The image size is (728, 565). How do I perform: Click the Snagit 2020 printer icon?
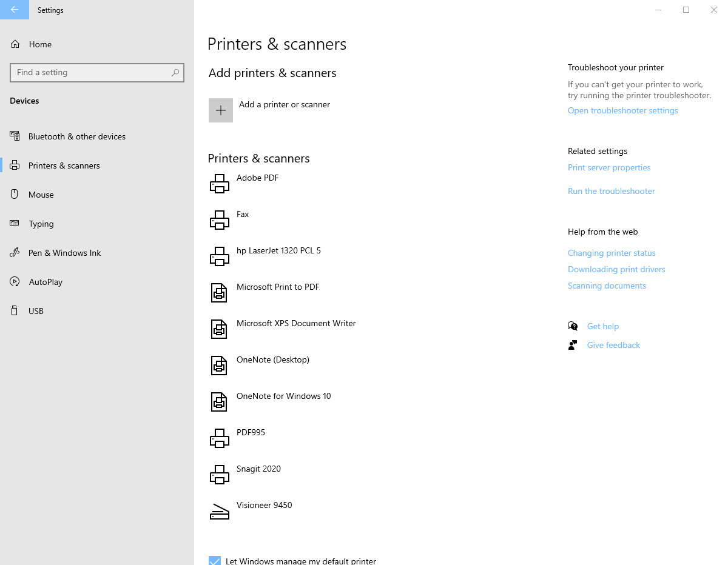(220, 475)
